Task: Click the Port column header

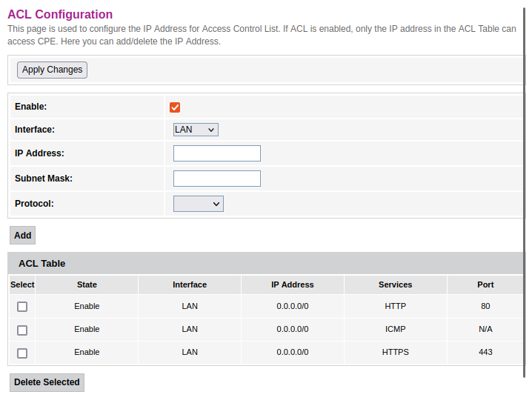Action: pos(485,284)
